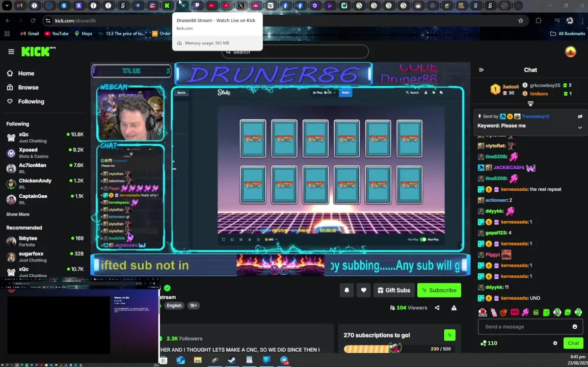Open the apps grid icon in the bookmarks bar
Viewport: 588px width, 367px height.
point(7,34)
